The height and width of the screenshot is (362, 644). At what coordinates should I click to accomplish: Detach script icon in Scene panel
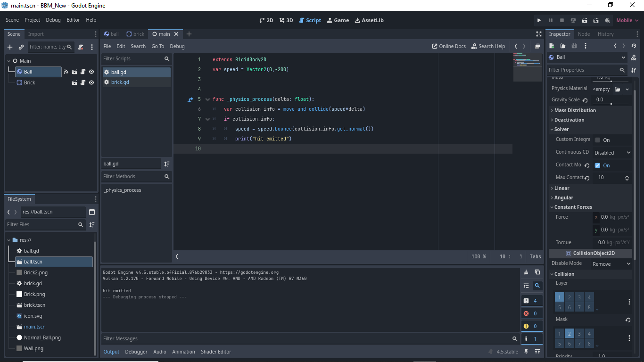(x=81, y=47)
